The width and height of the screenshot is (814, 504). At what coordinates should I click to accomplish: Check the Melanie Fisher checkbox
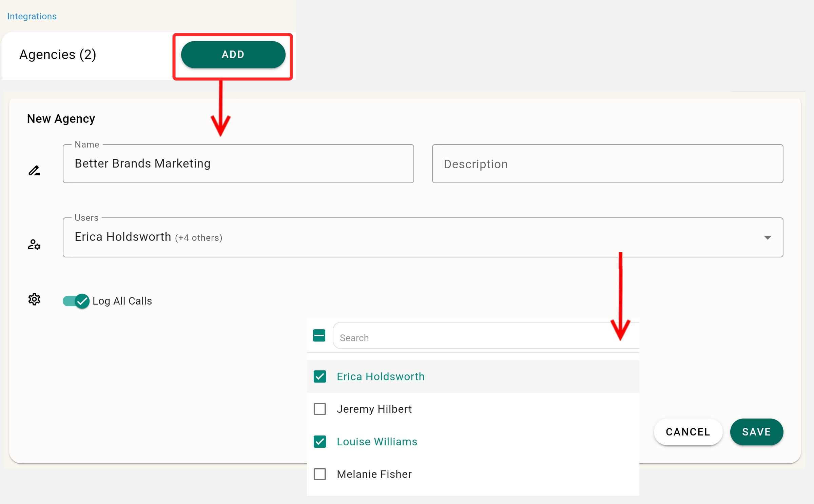point(320,474)
